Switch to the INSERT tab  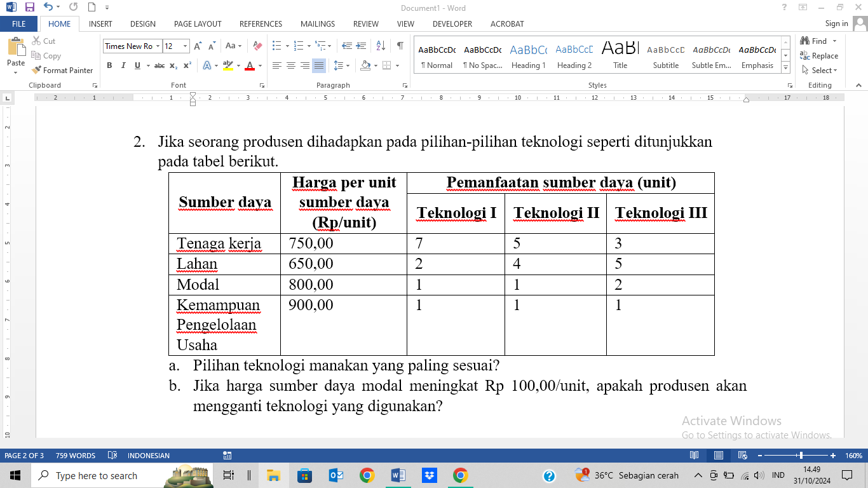[x=100, y=24]
